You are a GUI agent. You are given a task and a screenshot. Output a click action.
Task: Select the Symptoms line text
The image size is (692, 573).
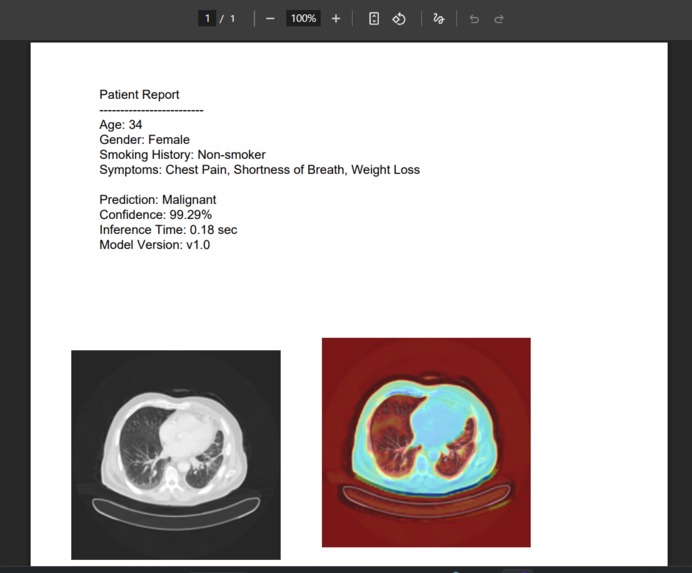coord(260,170)
